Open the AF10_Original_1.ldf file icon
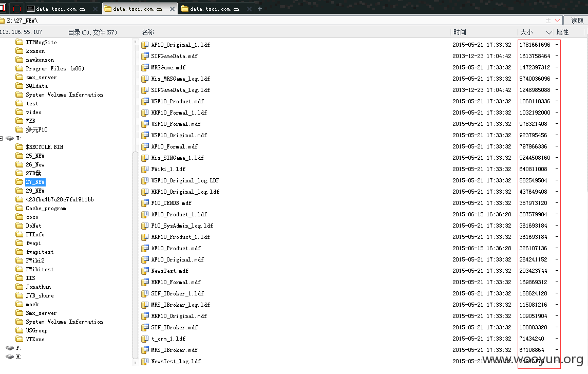Image resolution: width=588 pixels, height=374 pixels. 145,45
